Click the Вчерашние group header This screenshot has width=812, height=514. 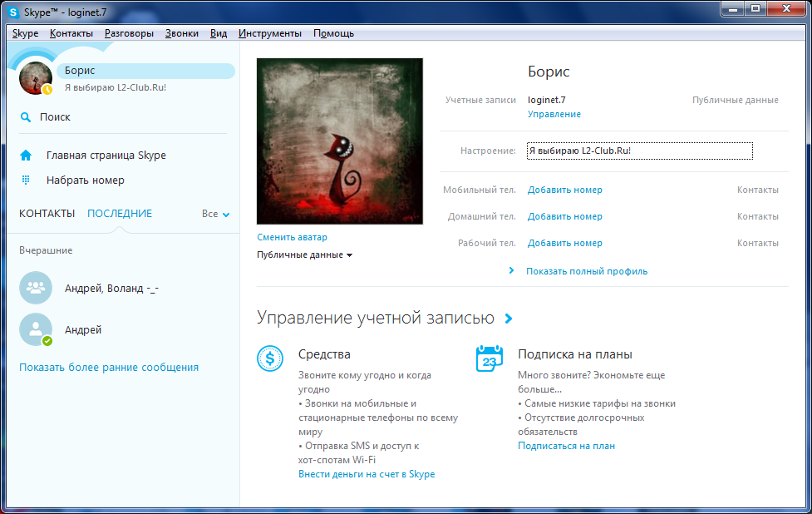click(46, 250)
